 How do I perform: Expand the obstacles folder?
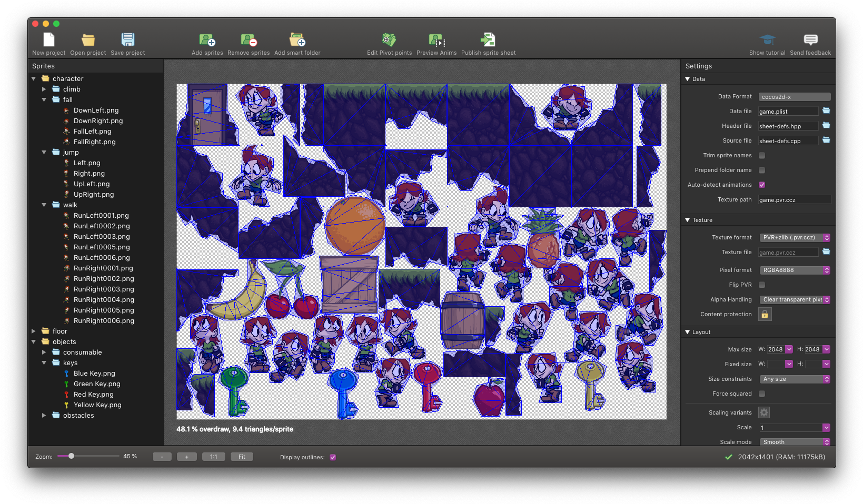tap(45, 415)
